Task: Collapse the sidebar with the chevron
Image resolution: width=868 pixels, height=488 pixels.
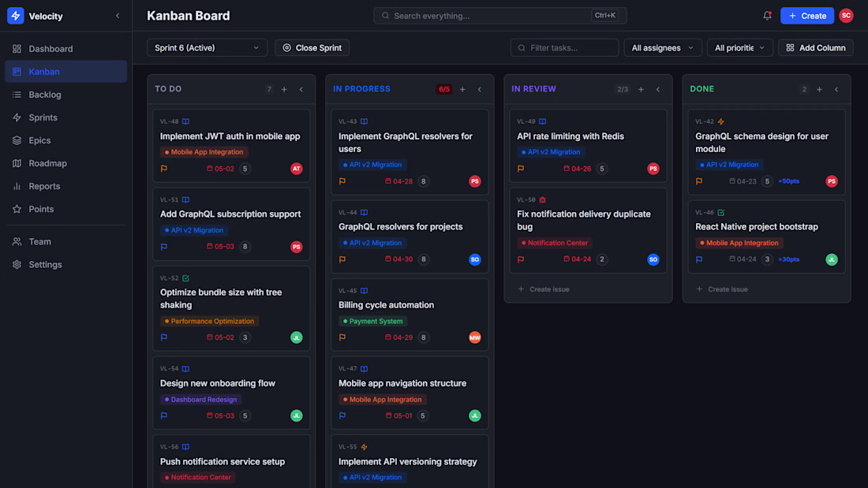Action: [x=118, y=16]
